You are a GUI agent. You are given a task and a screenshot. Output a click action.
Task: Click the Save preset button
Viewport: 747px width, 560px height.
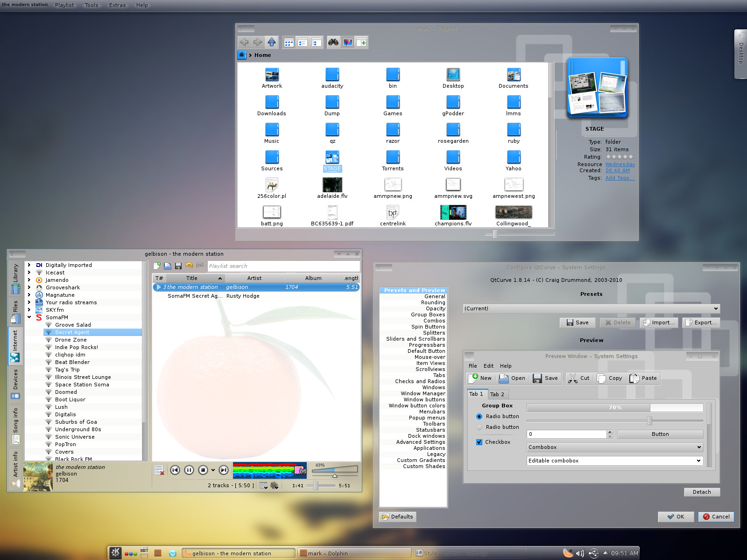[578, 322]
